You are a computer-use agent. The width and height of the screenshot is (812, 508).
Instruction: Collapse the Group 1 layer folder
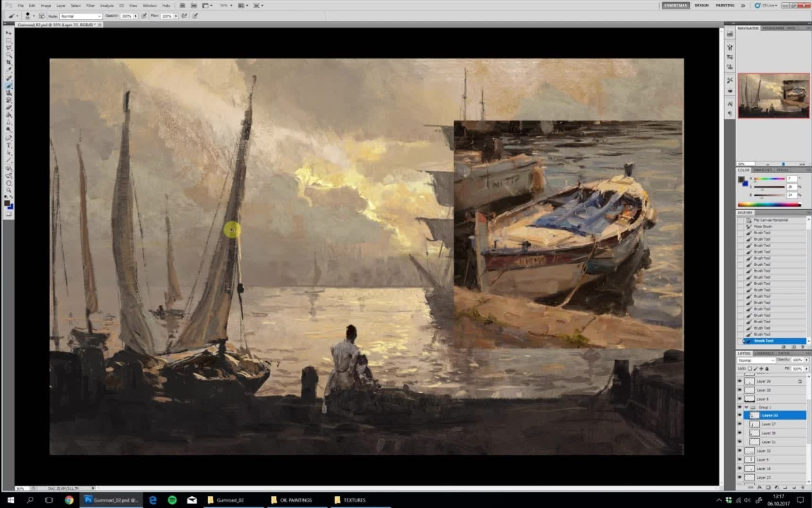746,407
